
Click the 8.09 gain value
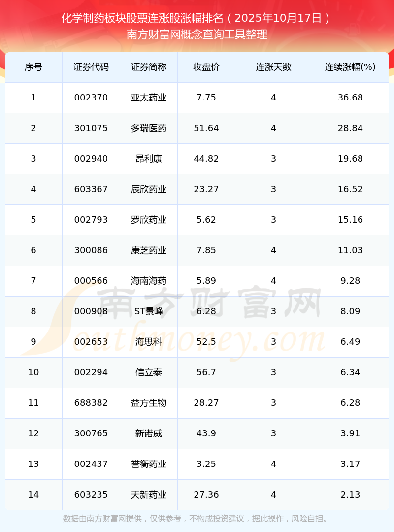350,311
